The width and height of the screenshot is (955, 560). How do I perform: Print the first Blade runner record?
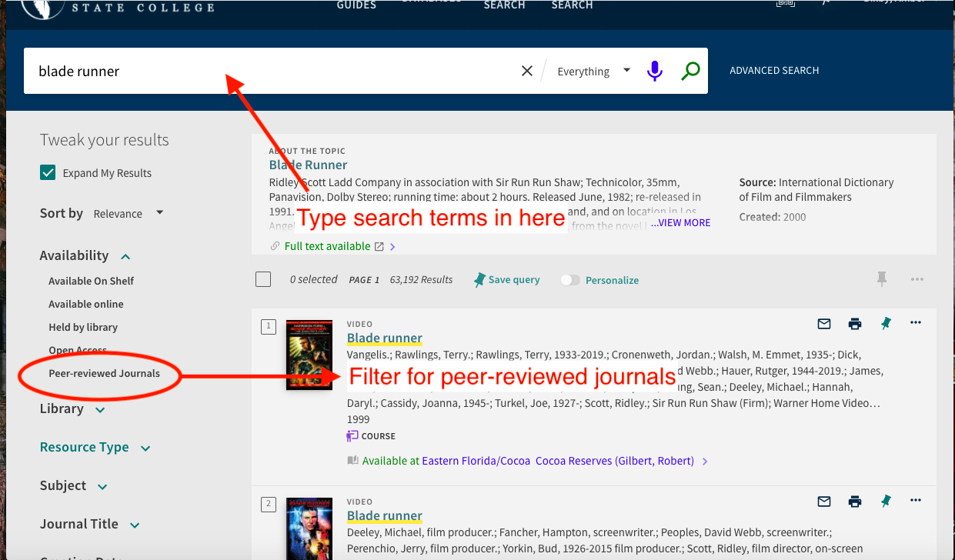click(x=855, y=324)
